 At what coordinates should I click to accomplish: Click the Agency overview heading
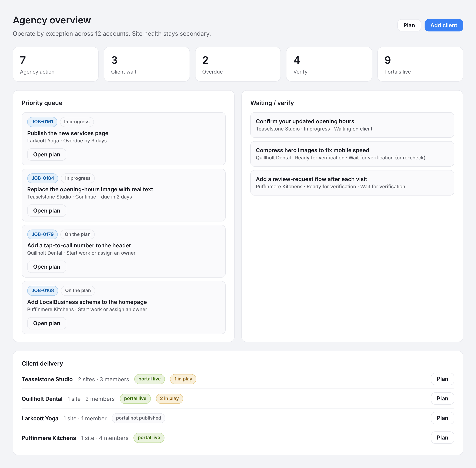click(x=52, y=20)
